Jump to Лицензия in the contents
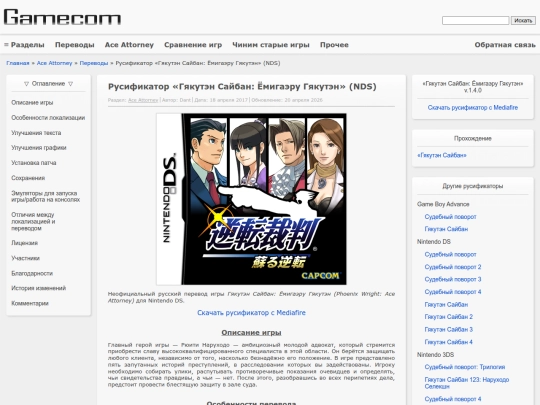Screen dimensions: 540x405 tap(24, 243)
